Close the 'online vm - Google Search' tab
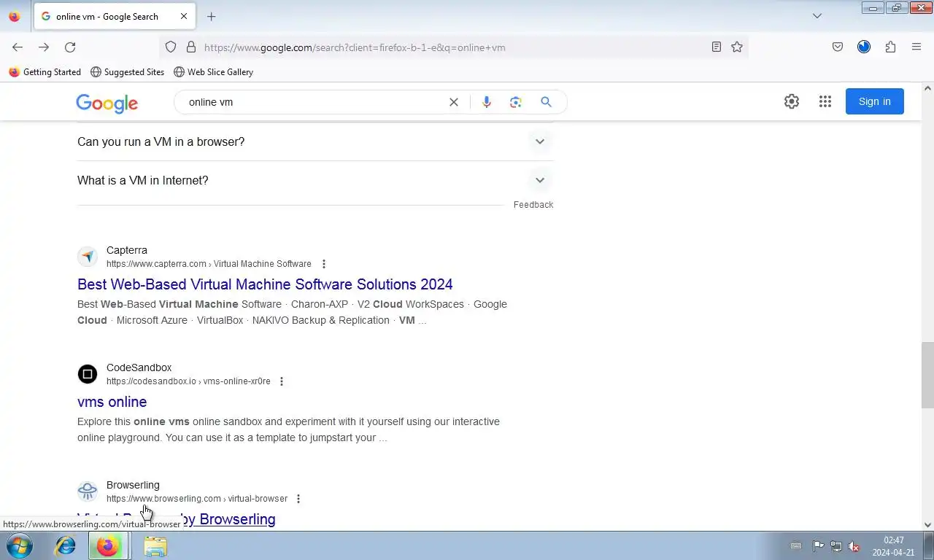934x560 pixels. 184,16
